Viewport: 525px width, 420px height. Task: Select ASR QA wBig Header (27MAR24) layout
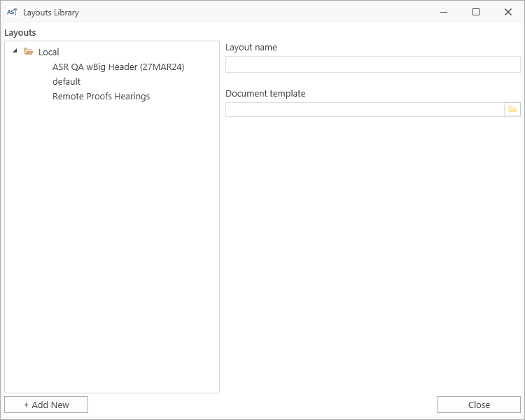(x=118, y=67)
